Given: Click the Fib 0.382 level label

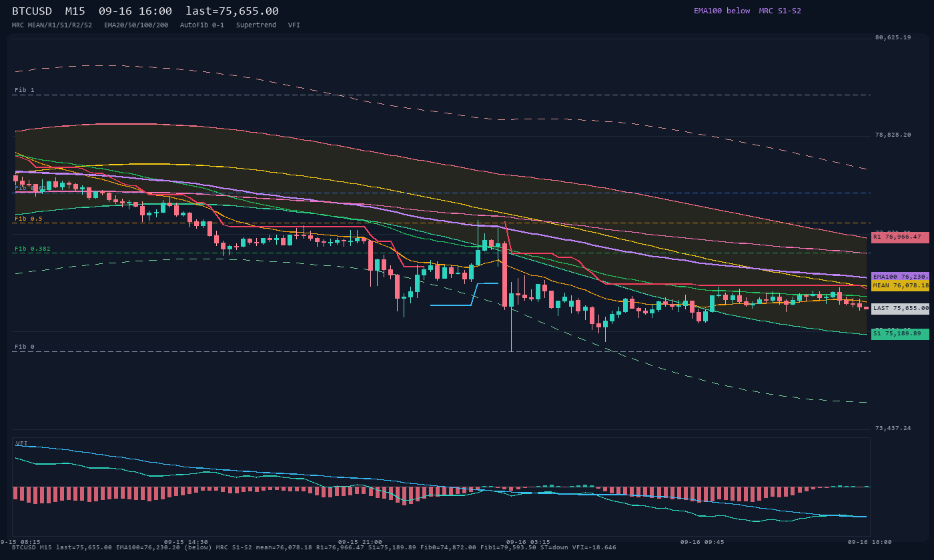Looking at the screenshot, I should click(32, 249).
